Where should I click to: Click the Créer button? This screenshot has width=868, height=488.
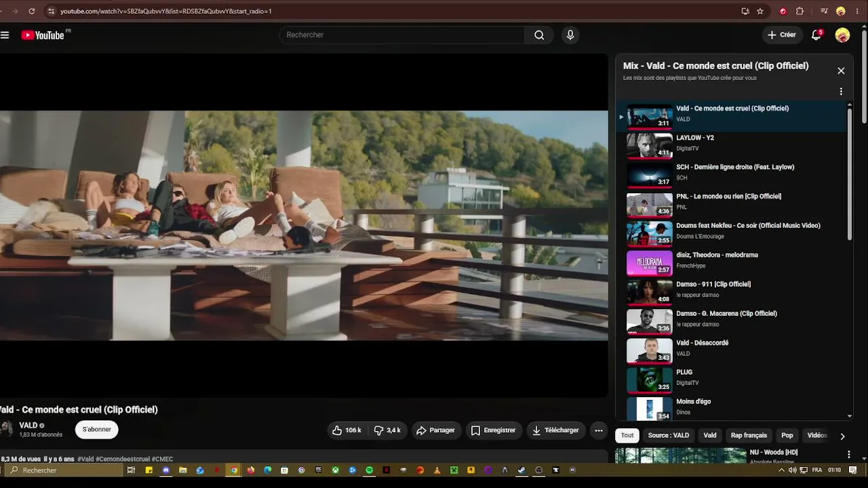[x=782, y=35]
